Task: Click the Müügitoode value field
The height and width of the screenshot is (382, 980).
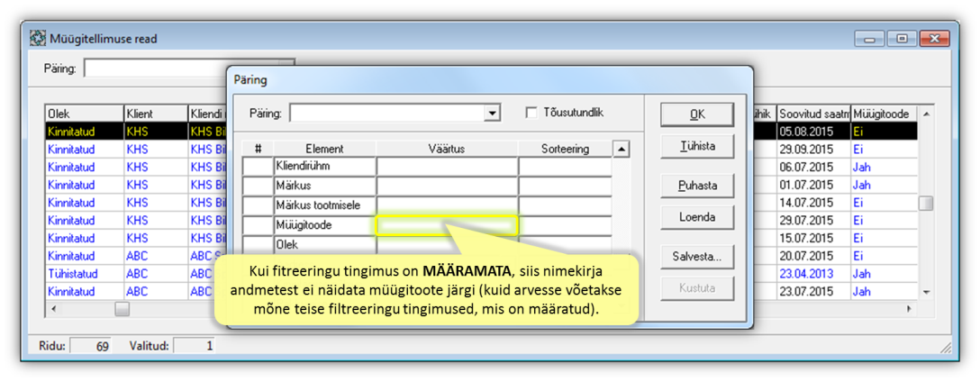Action: 447,226
